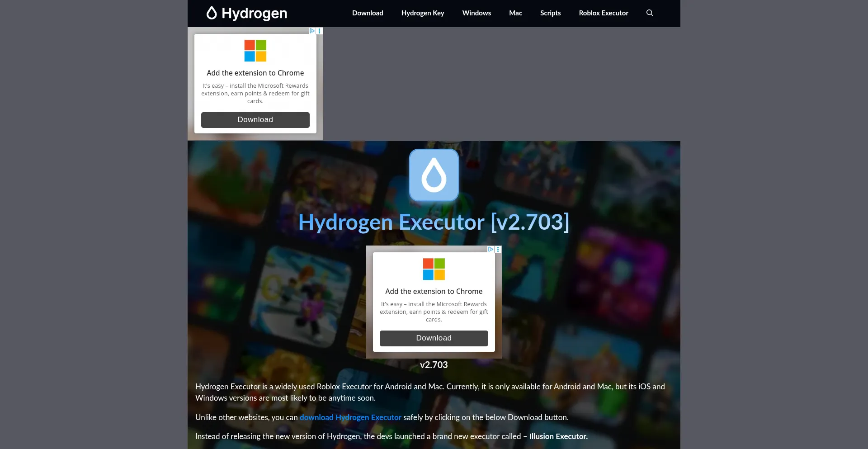Click 'Add the extension to Chrome' in the center ad
Screen dimensions: 868x449
click(x=434, y=291)
